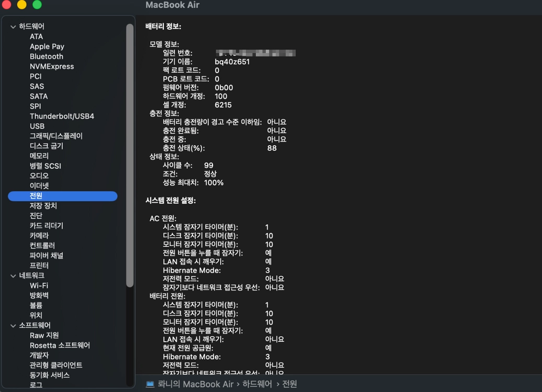The width and height of the screenshot is (542, 392).
Task: Select 저장 장치 in sidebar
Action: (43, 206)
